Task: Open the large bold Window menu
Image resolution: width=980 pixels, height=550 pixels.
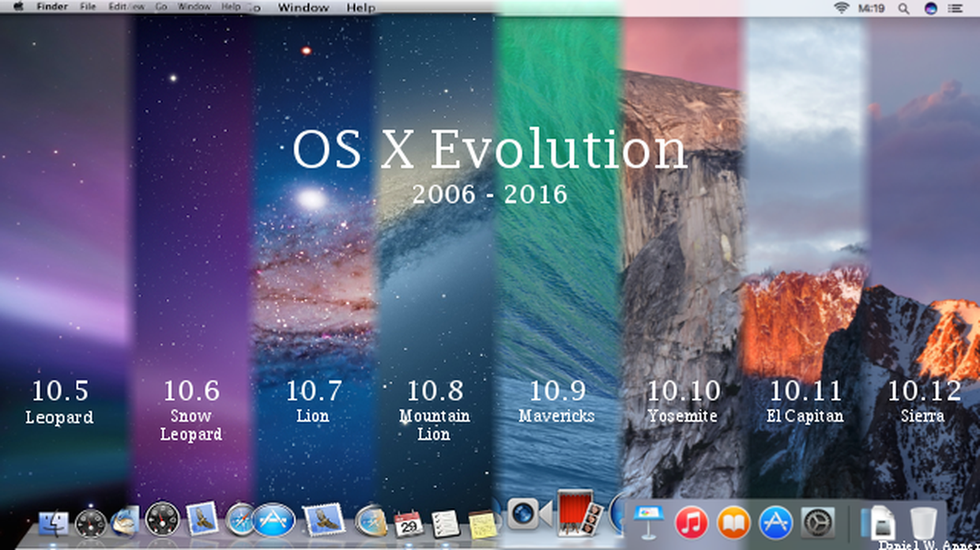Action: coord(304,7)
